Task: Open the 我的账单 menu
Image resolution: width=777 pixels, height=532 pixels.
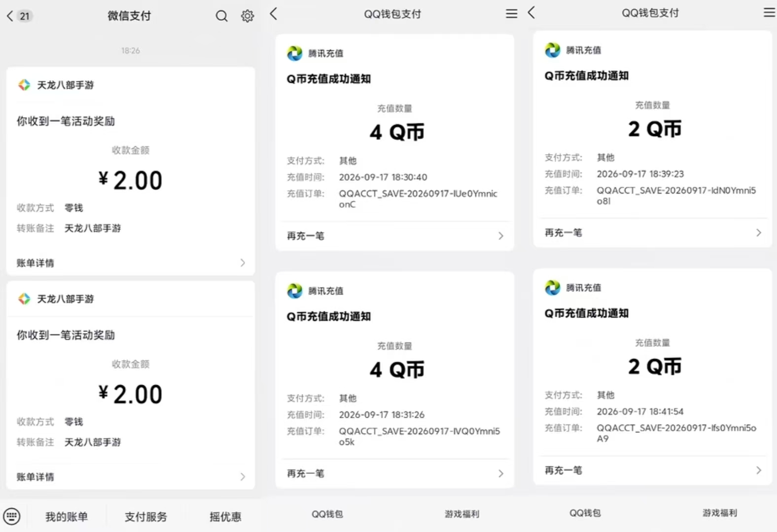Action: 67,517
